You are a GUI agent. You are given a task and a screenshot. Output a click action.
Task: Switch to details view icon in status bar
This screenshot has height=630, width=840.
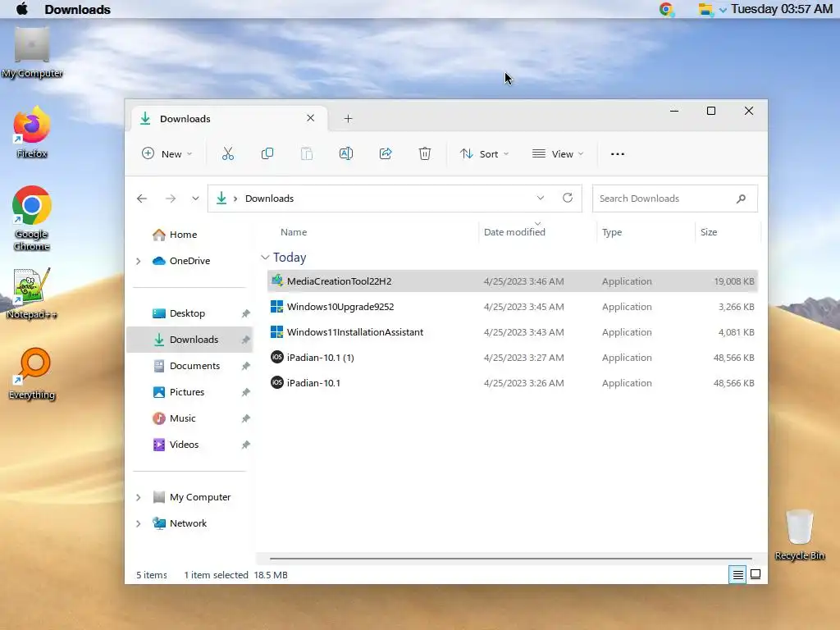[x=737, y=575]
